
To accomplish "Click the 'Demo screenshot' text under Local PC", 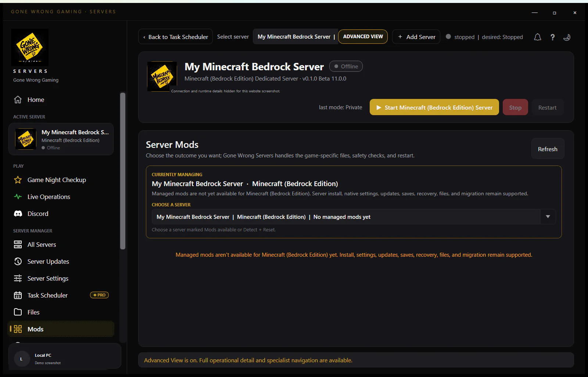I will tap(48, 363).
